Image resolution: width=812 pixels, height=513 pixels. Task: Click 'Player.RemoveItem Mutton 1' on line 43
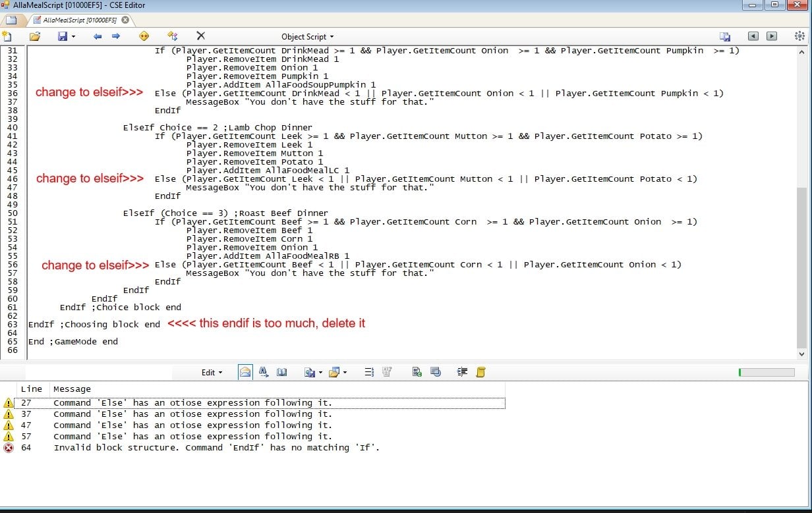254,153
